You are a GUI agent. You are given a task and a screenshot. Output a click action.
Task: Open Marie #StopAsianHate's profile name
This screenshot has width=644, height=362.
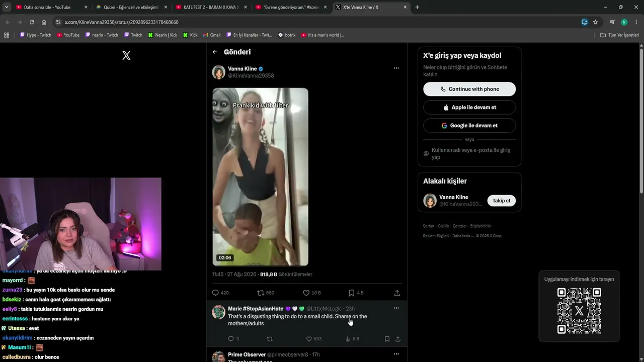point(256,308)
